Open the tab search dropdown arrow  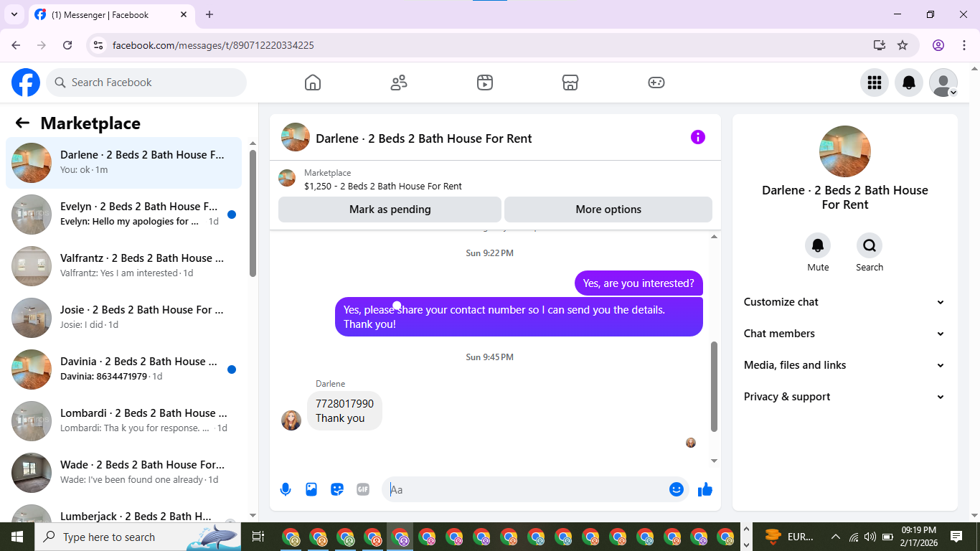tap(14, 14)
